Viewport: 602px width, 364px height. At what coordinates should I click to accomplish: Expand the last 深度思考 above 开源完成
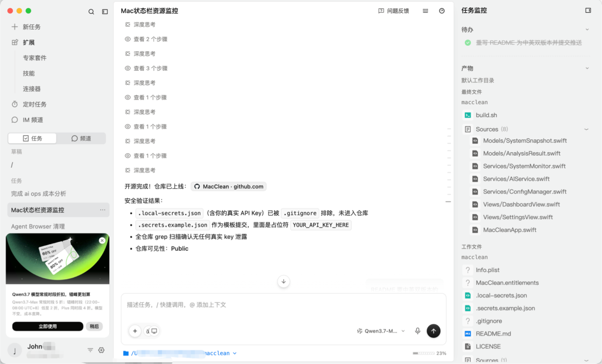pos(140,171)
